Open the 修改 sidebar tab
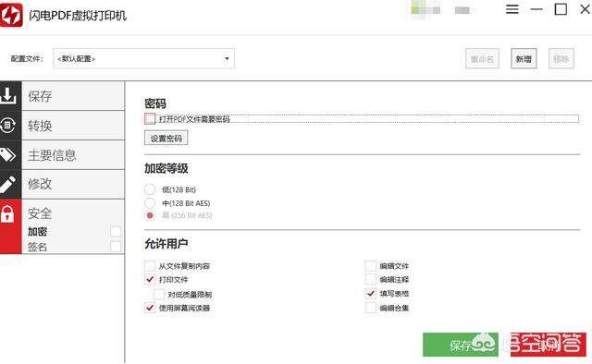Image resolution: width=592 pixels, height=364 pixels. click(73, 184)
